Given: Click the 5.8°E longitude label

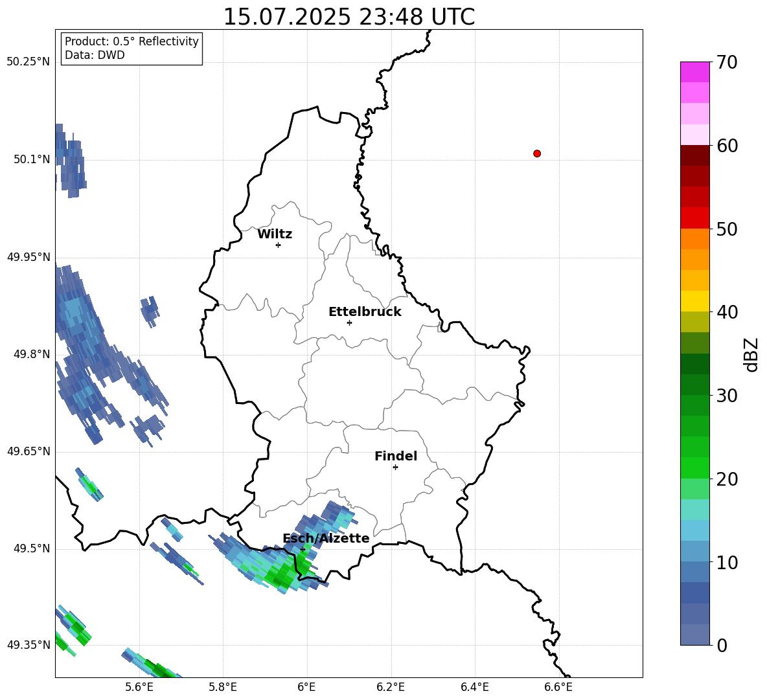Looking at the screenshot, I should pyautogui.click(x=223, y=687).
